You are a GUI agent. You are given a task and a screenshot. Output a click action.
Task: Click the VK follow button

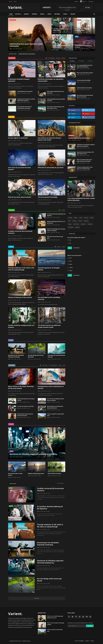[88, 117]
